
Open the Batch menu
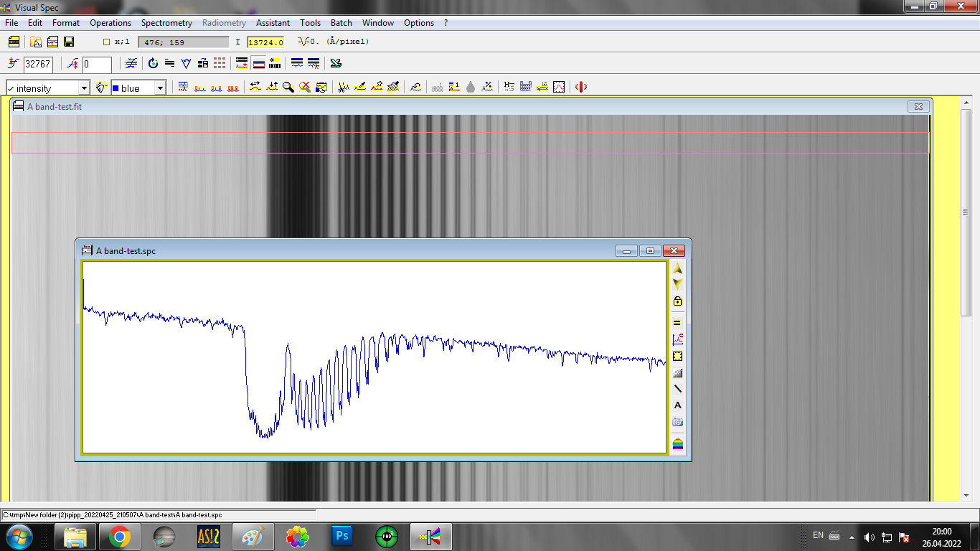click(341, 23)
